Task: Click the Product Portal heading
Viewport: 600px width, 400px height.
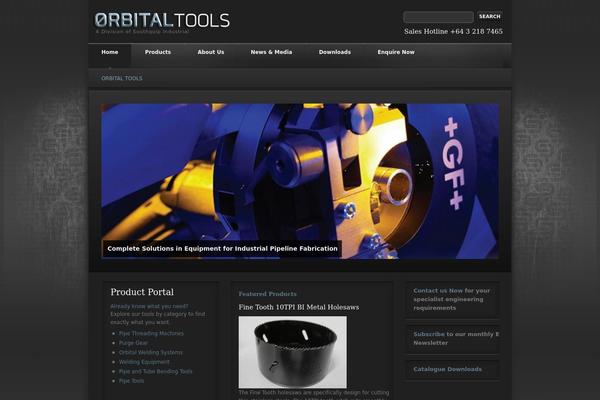Action: pos(142,292)
